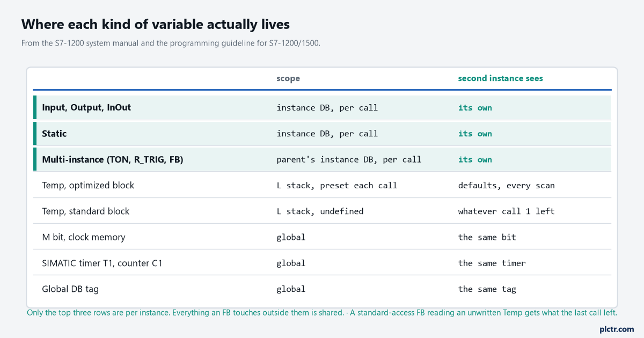
Task: Click 'its own' in the Static row
Action: click(x=475, y=134)
